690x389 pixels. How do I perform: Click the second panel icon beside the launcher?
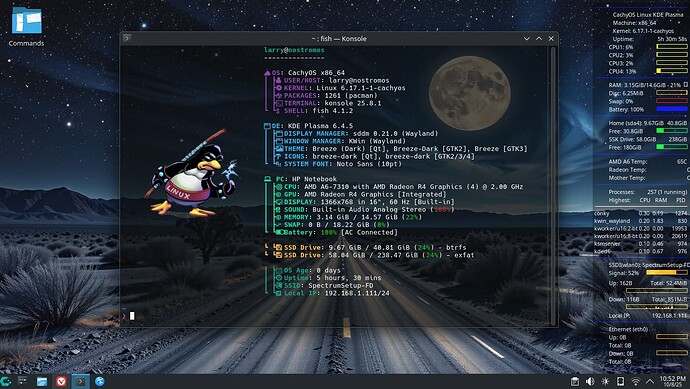[x=22, y=381]
